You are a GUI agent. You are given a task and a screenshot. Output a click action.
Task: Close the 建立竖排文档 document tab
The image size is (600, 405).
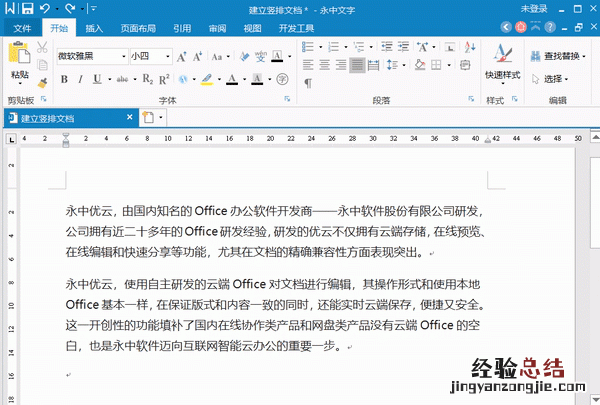pyautogui.click(x=130, y=117)
